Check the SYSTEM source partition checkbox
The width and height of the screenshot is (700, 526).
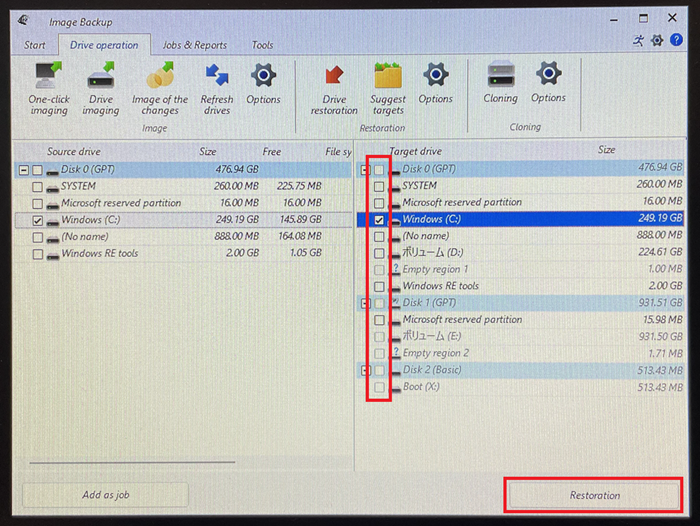pyautogui.click(x=38, y=187)
